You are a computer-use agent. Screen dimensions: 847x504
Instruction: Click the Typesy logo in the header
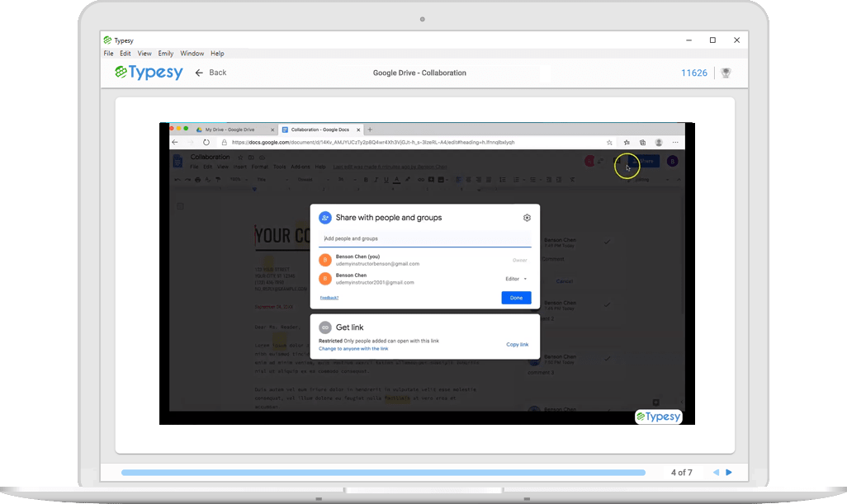tap(149, 73)
